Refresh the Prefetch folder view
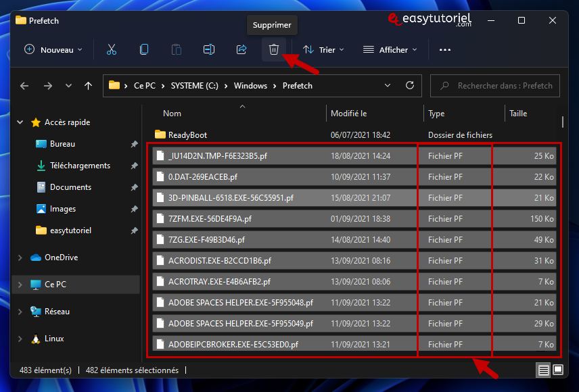Viewport: 579px width, 392px height. 409,85
